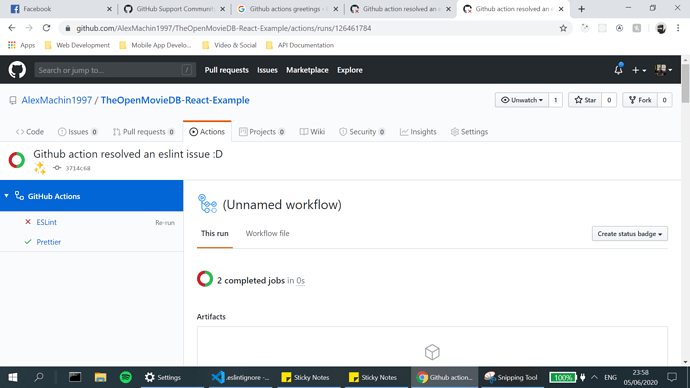This screenshot has height=388, width=690.
Task: Open Mobile App Development bookmark folder
Action: (155, 45)
